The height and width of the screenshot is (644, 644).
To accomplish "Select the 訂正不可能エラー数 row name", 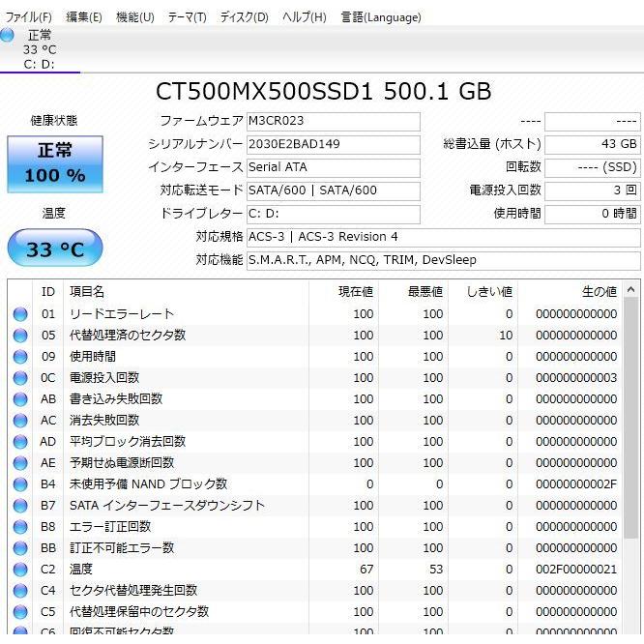I will (x=122, y=548).
